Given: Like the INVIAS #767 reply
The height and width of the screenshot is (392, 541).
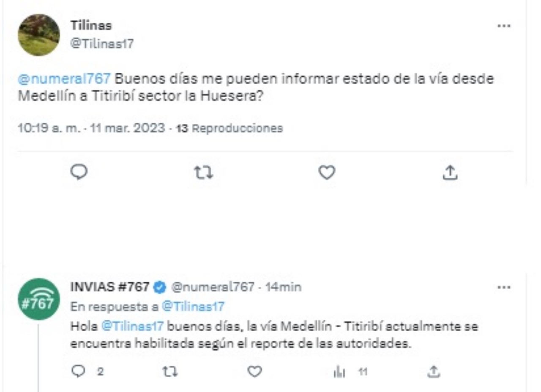Looking at the screenshot, I should pyautogui.click(x=254, y=372).
